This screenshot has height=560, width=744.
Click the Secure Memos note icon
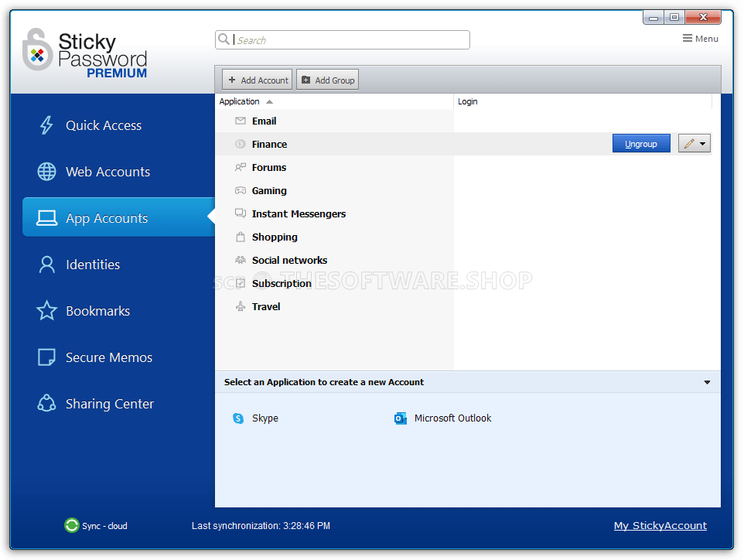(x=46, y=357)
